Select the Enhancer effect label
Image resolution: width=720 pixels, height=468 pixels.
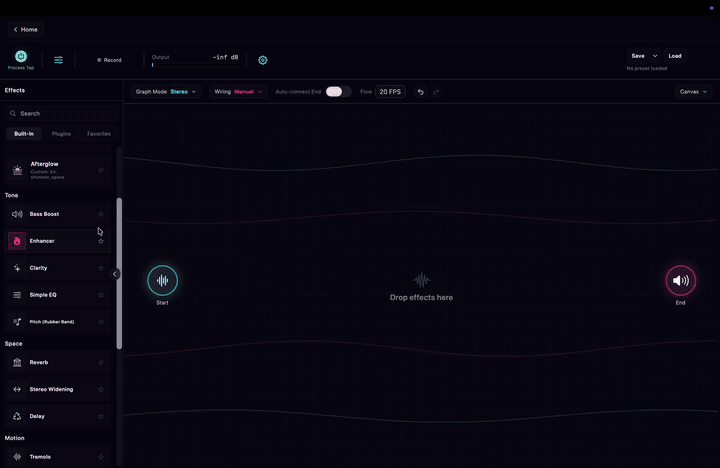click(42, 241)
